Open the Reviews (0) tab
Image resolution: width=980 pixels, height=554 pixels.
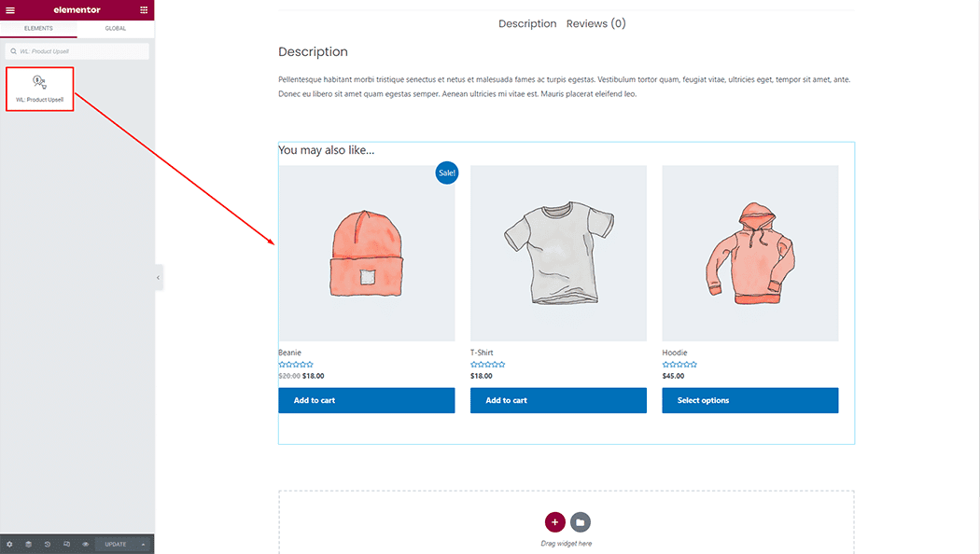(595, 23)
